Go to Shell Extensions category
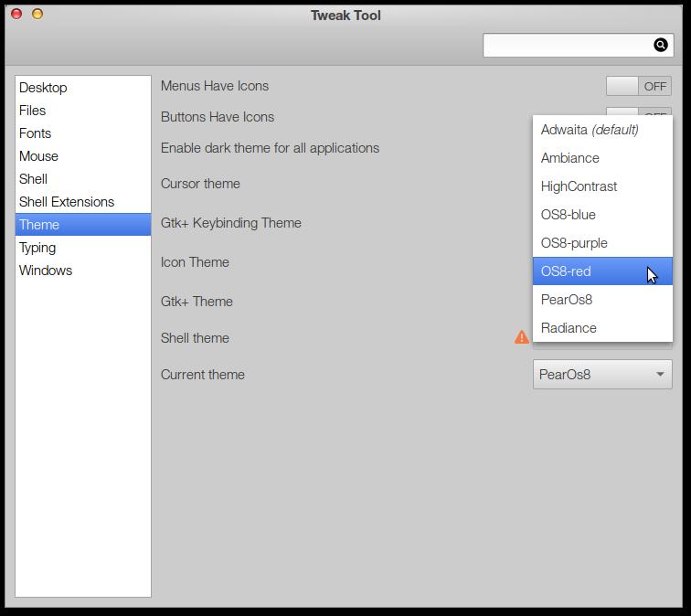 (x=67, y=202)
